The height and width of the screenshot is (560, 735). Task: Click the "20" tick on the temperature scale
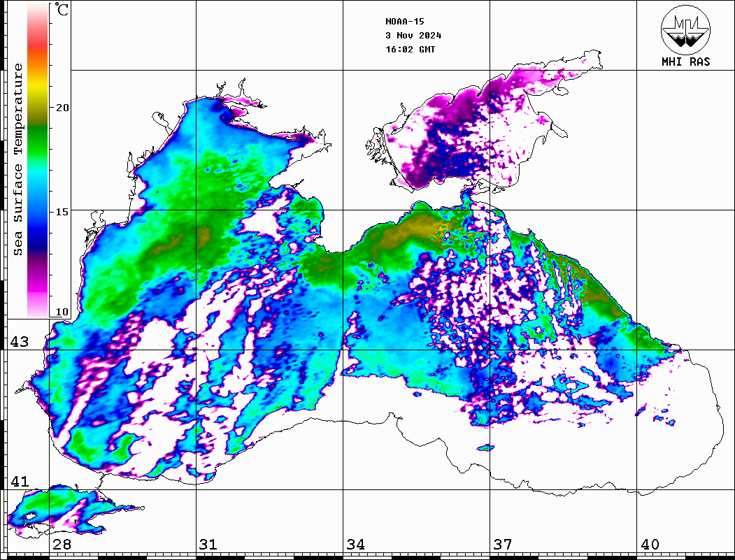[62, 108]
